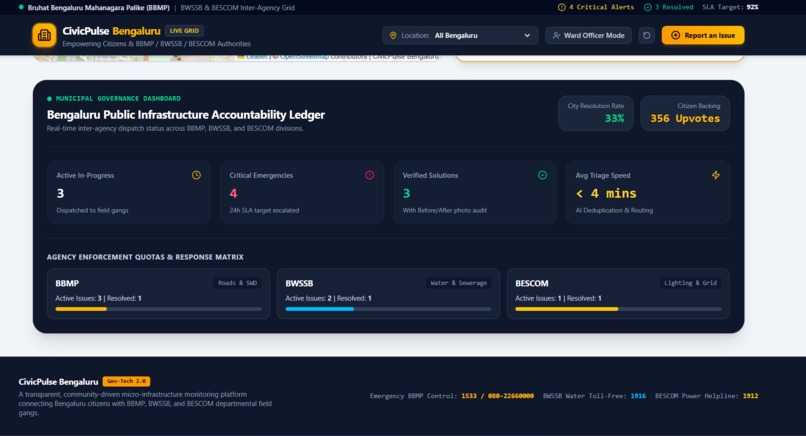The image size is (806, 436).
Task: Click the Roads & SWD tag
Action: click(237, 283)
